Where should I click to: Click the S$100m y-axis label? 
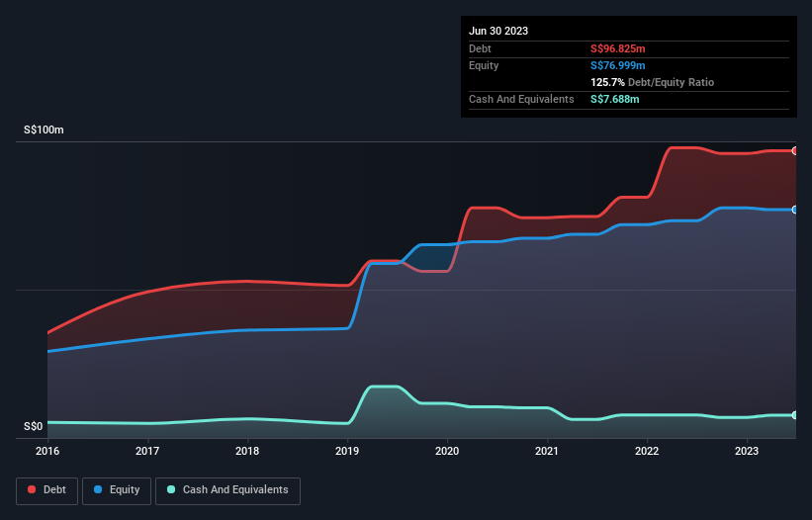[x=44, y=130]
